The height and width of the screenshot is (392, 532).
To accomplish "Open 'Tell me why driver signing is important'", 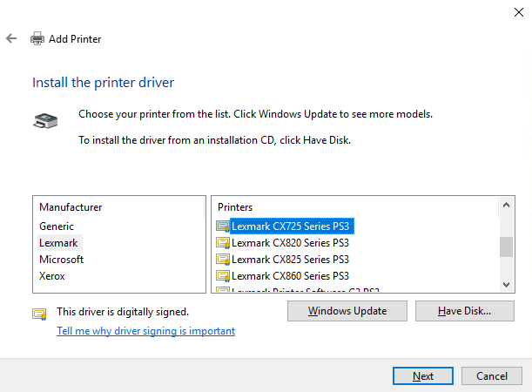I will 145,331.
